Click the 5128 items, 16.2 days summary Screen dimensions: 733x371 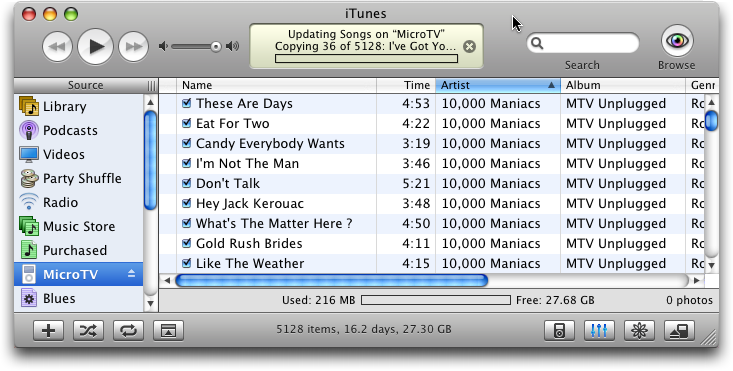coord(364,329)
